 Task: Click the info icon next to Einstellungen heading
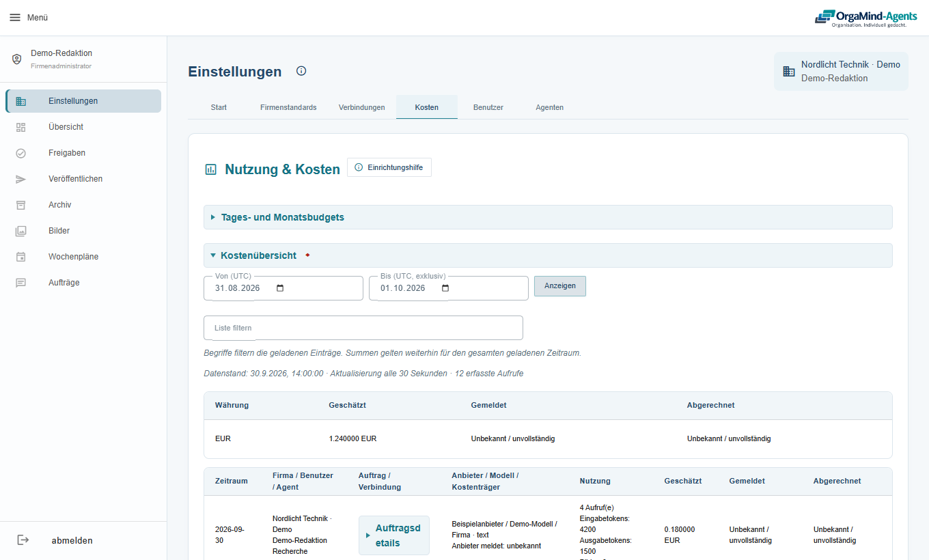pyautogui.click(x=301, y=71)
